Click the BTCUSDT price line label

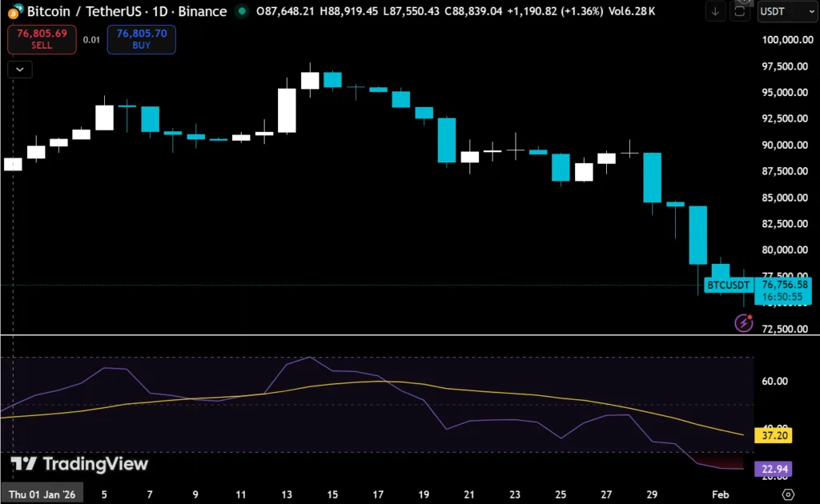[728, 285]
